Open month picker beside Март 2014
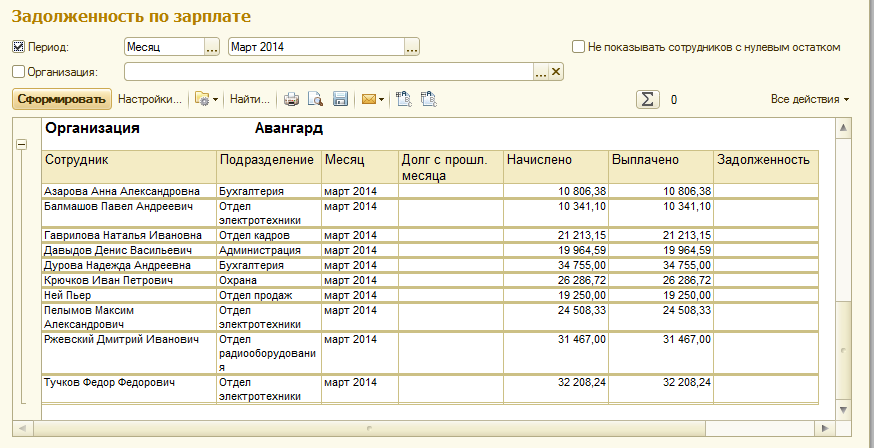874x448 pixels. tap(411, 47)
